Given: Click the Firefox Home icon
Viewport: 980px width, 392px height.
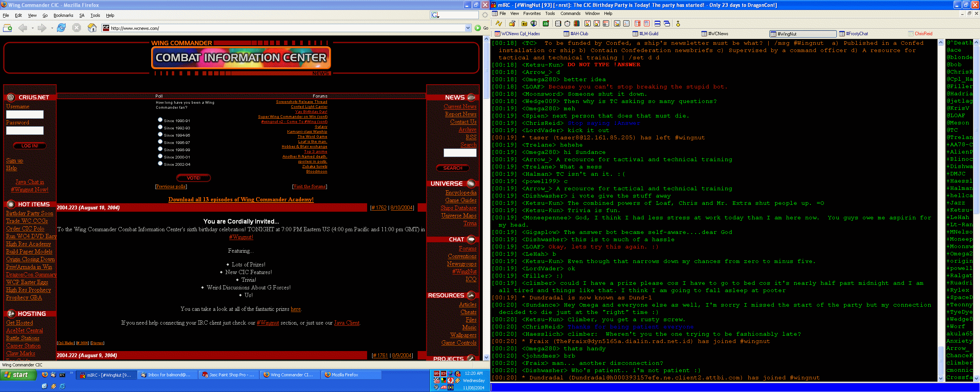Looking at the screenshot, I should click(x=92, y=28).
